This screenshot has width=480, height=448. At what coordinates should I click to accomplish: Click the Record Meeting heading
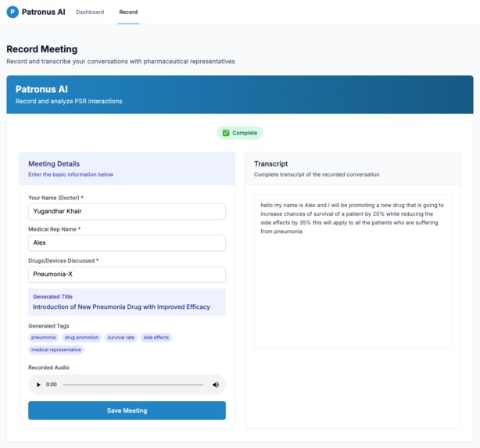click(42, 49)
